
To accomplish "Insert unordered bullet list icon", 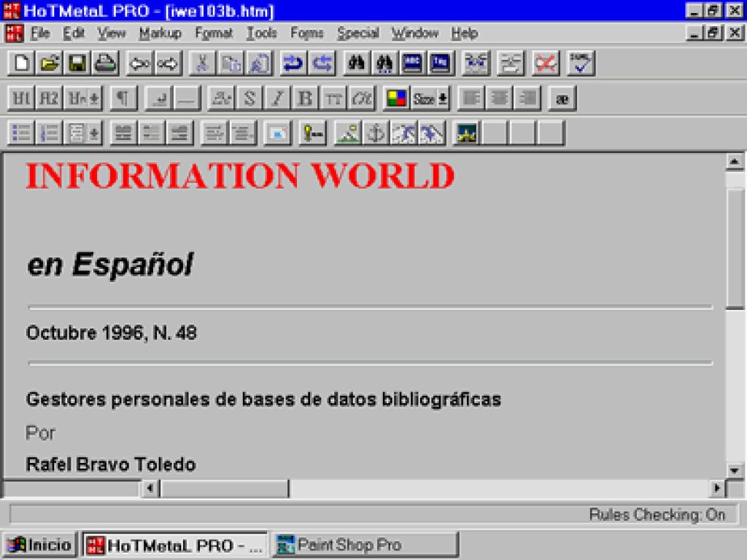I will [x=21, y=133].
